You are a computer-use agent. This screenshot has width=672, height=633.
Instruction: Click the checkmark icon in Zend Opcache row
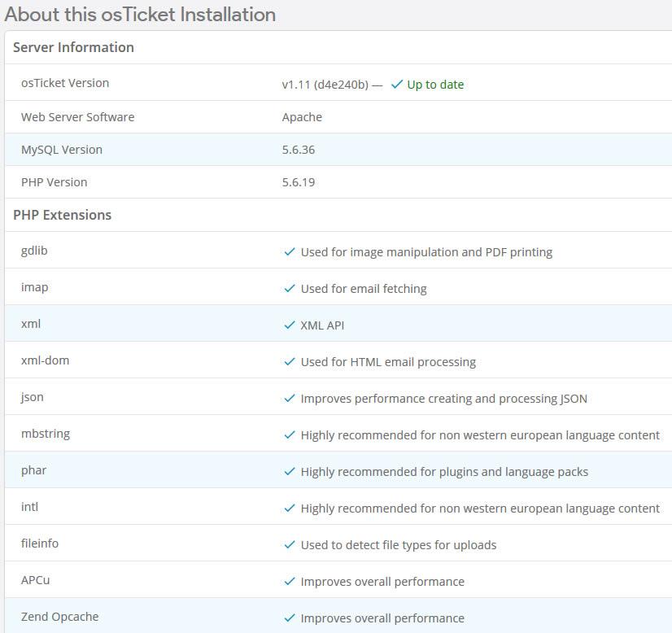pos(289,618)
